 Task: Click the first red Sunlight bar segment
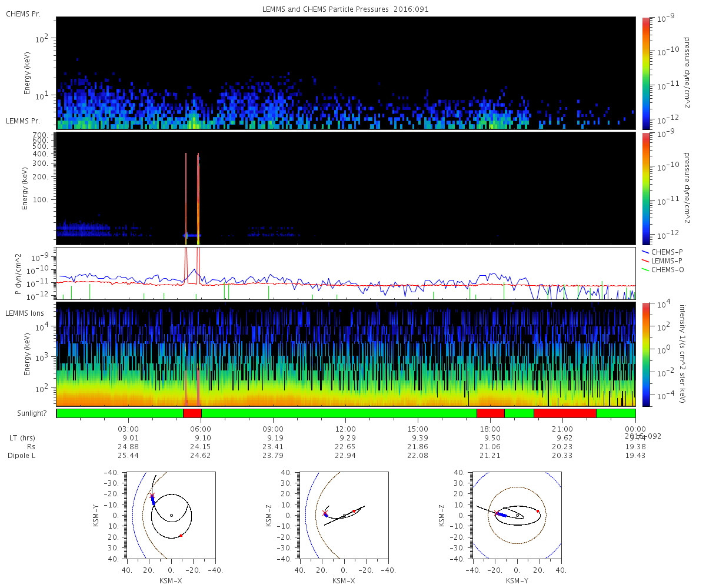pyautogui.click(x=192, y=413)
